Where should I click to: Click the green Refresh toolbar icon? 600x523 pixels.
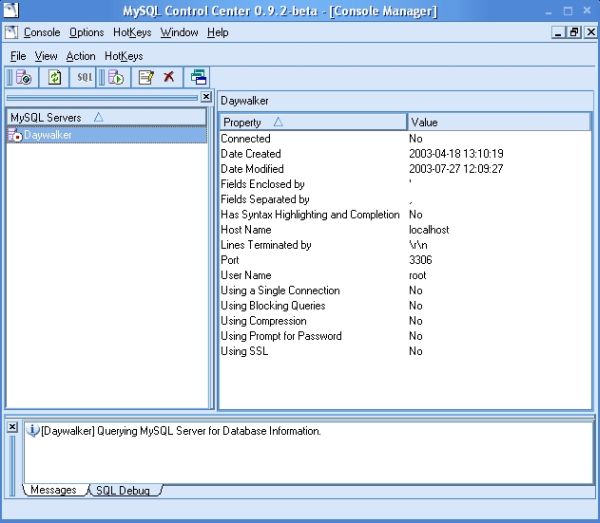[55, 77]
